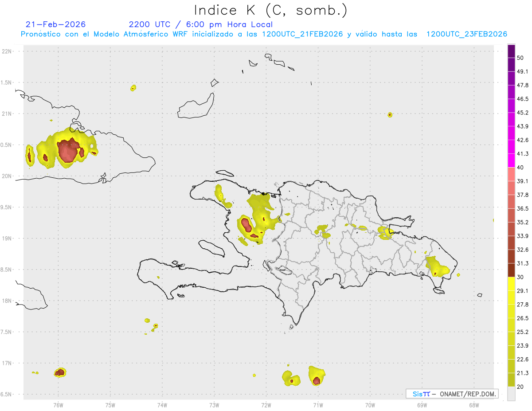
Task: Click the '21N' latitude label
Action: click(7, 114)
